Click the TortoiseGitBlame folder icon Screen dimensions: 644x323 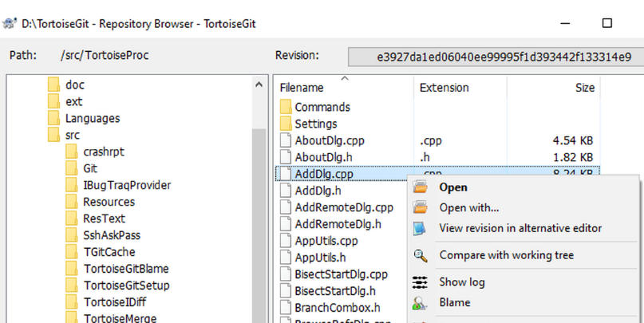72,269
